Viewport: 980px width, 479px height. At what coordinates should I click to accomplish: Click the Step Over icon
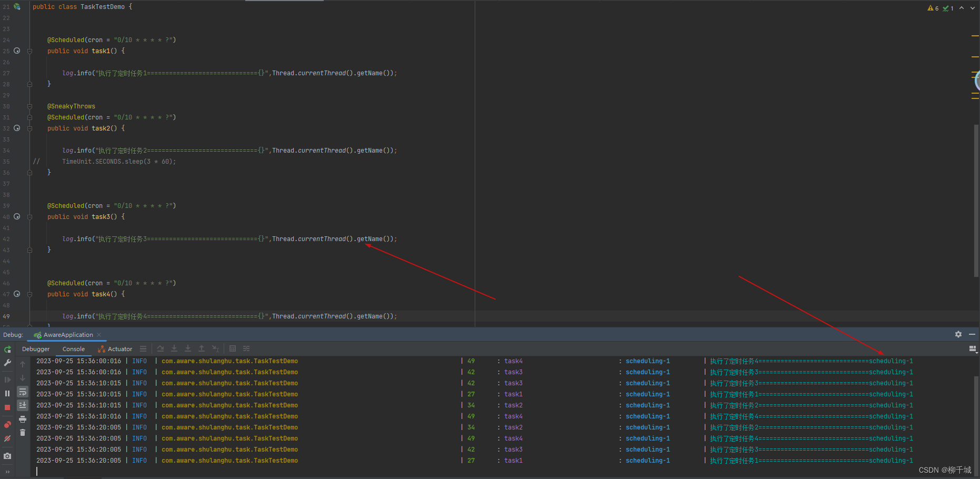point(161,348)
